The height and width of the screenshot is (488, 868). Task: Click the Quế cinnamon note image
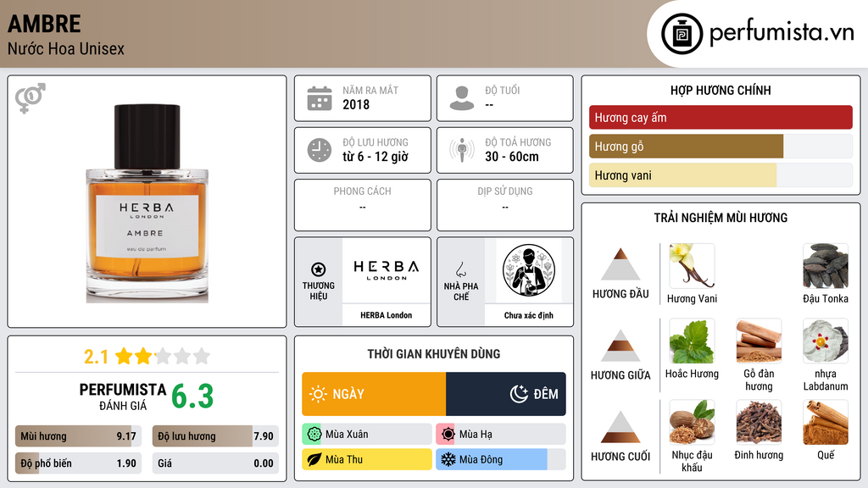[x=826, y=423]
